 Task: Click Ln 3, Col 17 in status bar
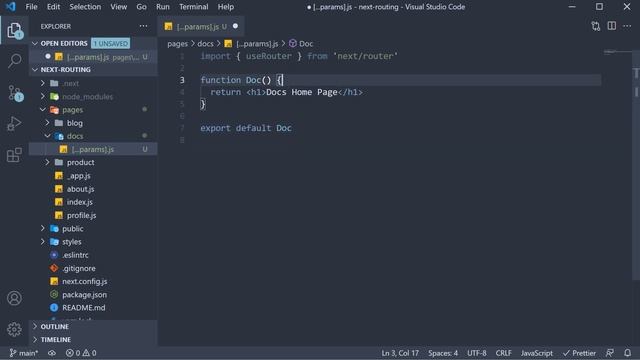coord(400,353)
